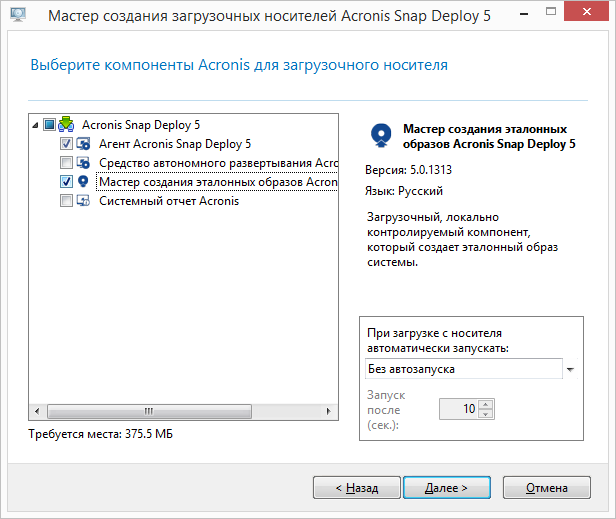Click the large component icon in description panel
This screenshot has width=616, height=519.
381,135
